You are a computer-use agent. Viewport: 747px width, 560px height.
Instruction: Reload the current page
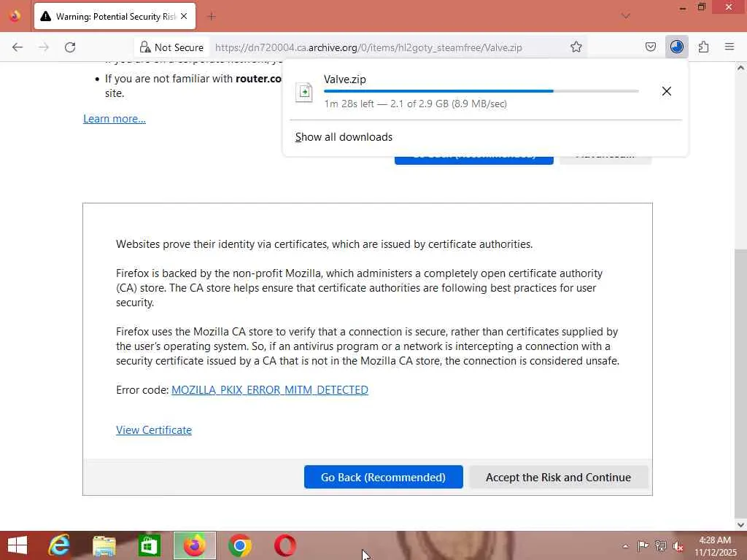tap(70, 47)
